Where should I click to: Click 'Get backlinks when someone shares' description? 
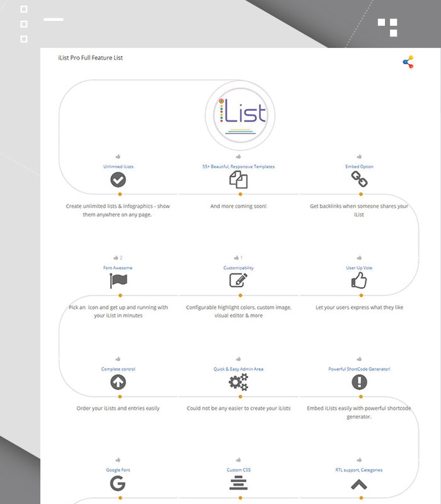point(359,210)
